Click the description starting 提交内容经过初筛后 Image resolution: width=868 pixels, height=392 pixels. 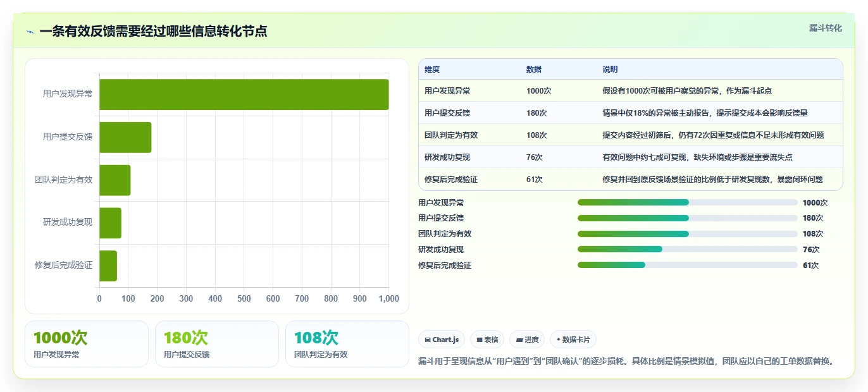click(714, 135)
